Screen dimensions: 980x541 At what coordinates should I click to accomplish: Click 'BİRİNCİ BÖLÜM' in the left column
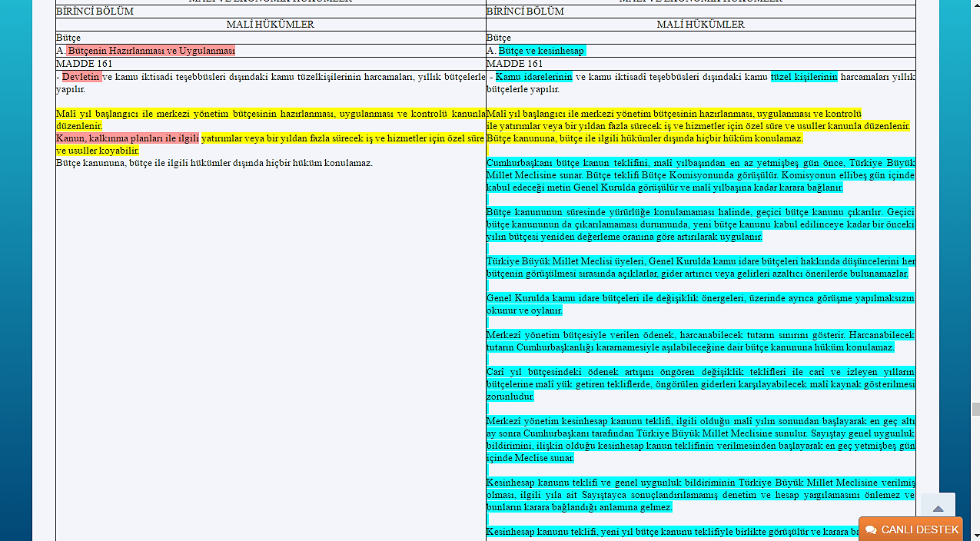coord(95,12)
